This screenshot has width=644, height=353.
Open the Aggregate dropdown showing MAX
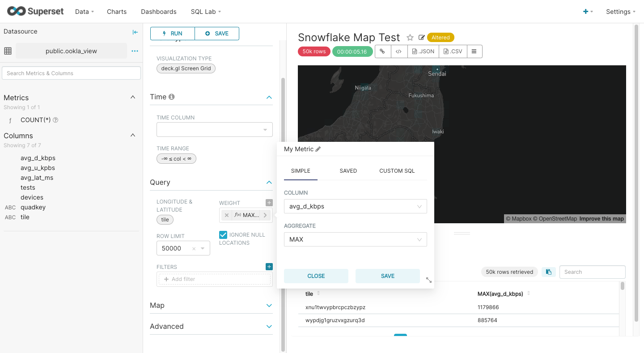[x=355, y=239]
